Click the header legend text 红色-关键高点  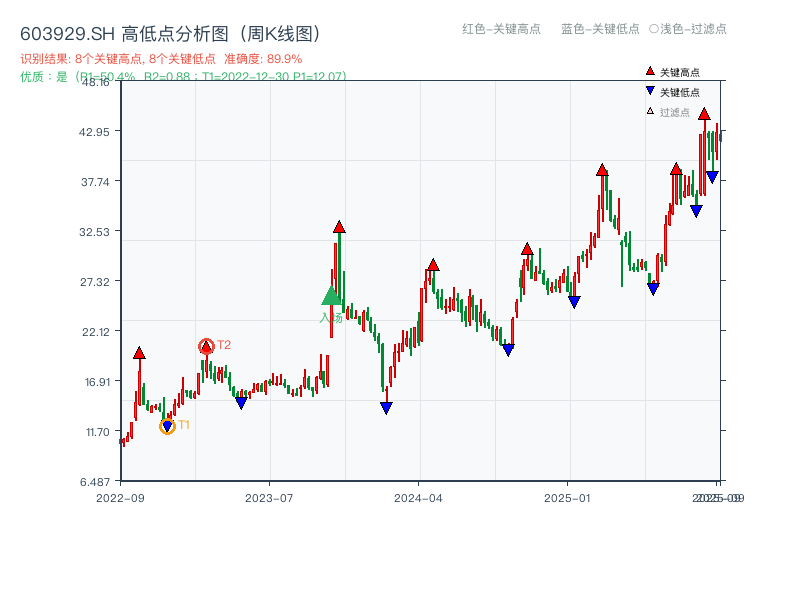click(x=501, y=29)
